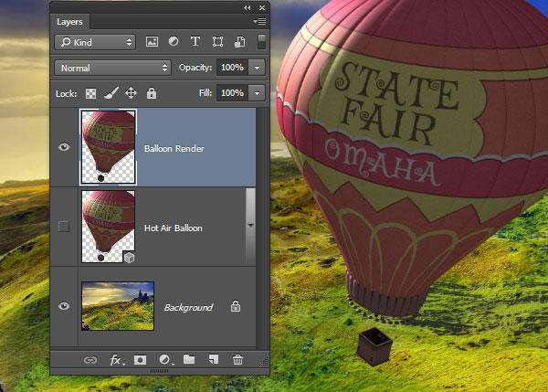Filter layers by type layers icon

point(195,42)
